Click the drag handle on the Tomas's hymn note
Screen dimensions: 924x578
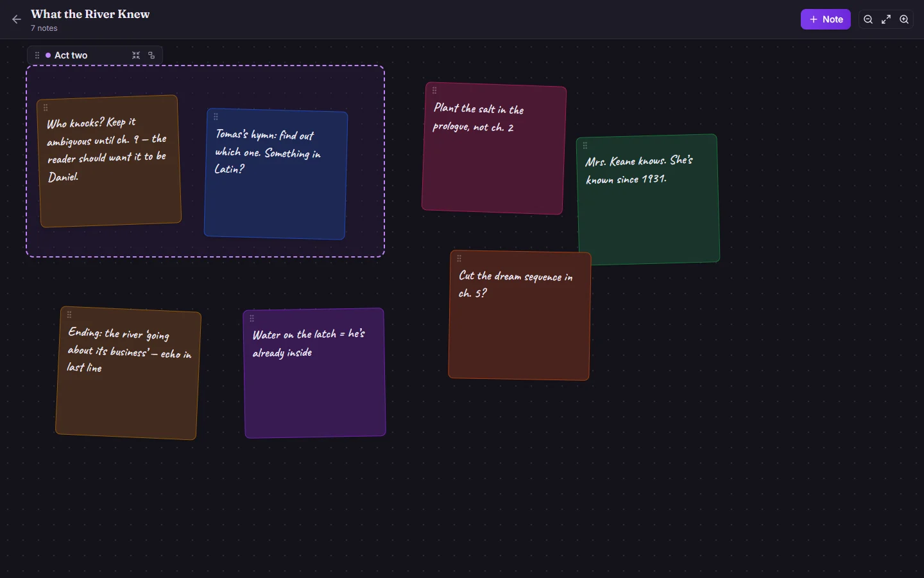tap(216, 117)
